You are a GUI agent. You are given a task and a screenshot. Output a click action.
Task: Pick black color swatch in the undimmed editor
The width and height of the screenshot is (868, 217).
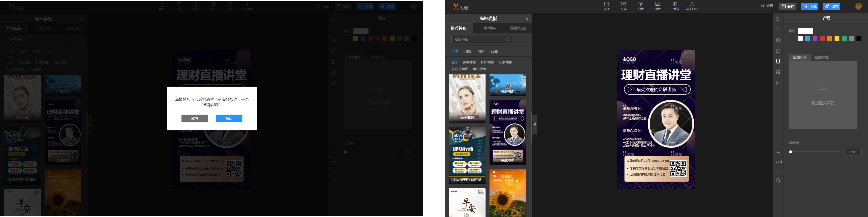(859, 39)
